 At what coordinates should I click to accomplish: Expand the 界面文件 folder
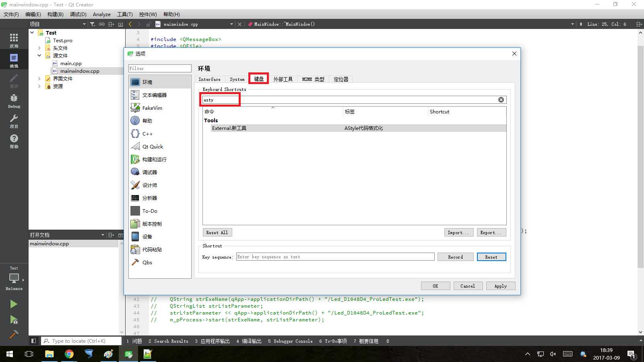pos(39,78)
